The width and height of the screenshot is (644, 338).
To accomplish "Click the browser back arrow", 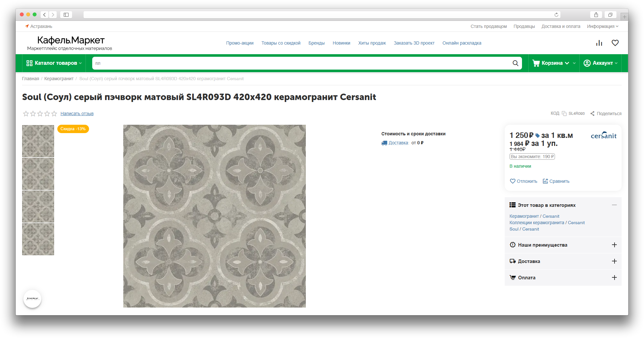I will pos(45,15).
